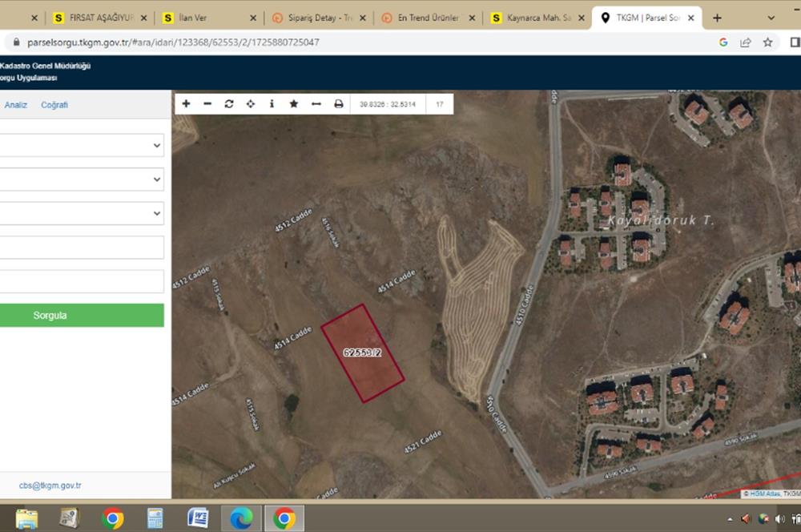Open the third dropdown in the query panel
The height and width of the screenshot is (532, 801).
point(81,214)
